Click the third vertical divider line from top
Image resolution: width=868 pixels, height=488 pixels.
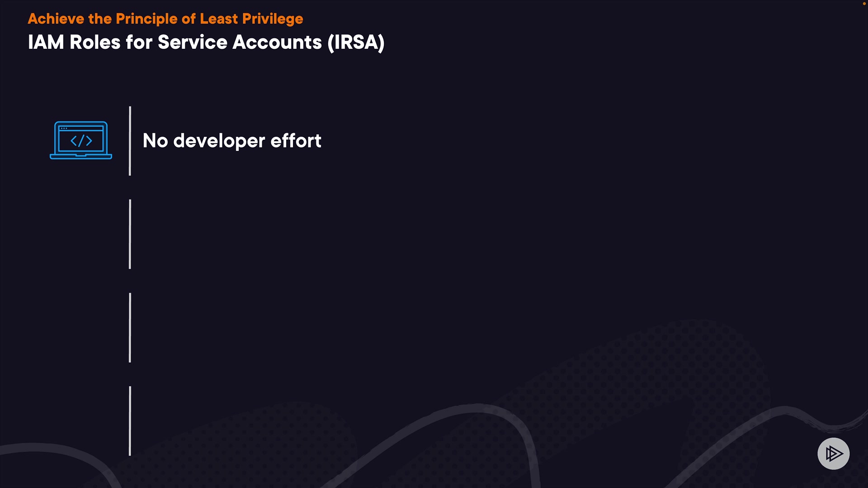(130, 328)
